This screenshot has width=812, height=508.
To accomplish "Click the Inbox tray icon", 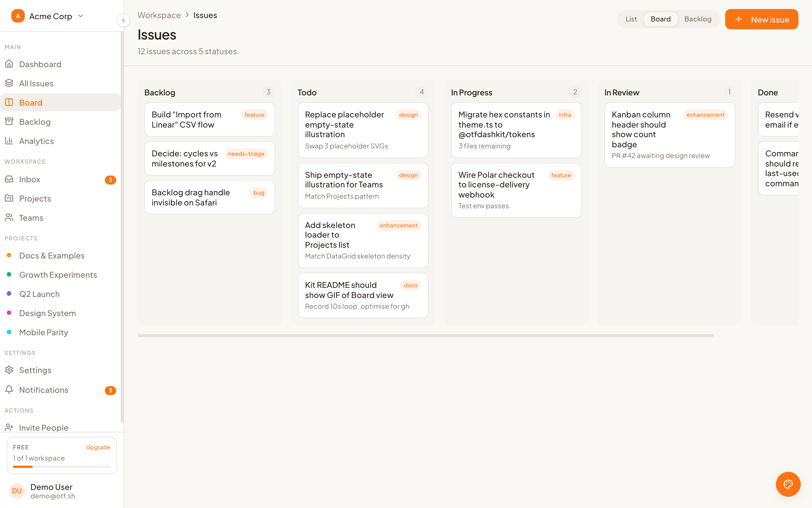I will tap(9, 179).
